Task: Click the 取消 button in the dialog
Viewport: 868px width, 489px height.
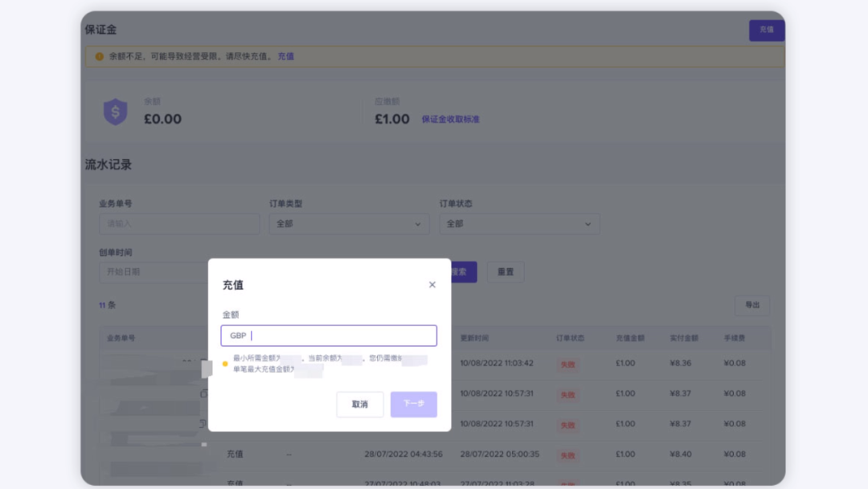Action: click(x=359, y=405)
